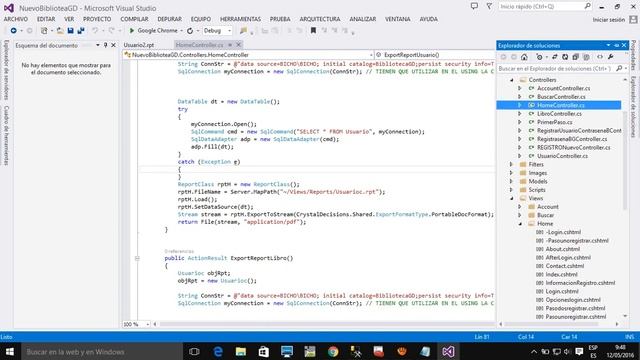Toggle pin on the HomeController.cs tab

click(230, 44)
